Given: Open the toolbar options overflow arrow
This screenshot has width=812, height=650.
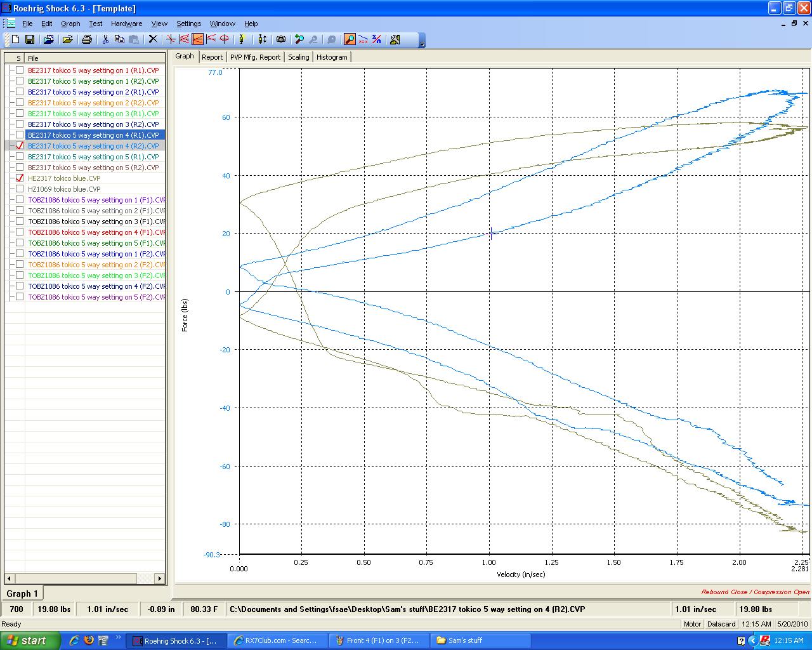Looking at the screenshot, I should [422, 42].
